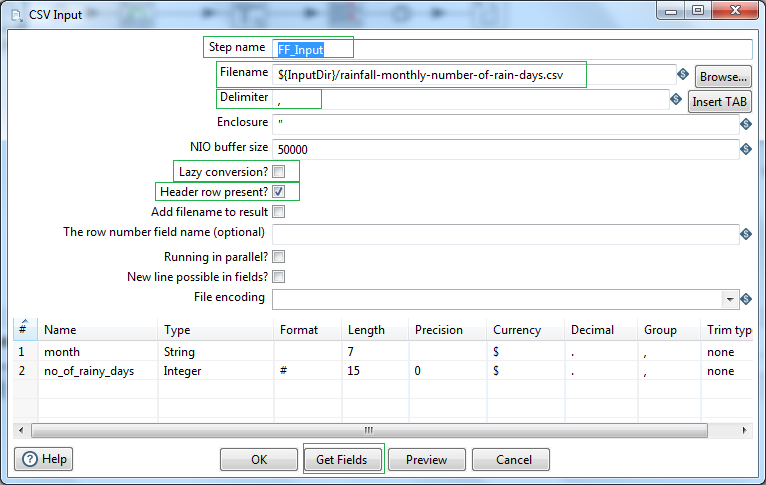Cancel the CSV Input dialog
Viewport: 766px width, 485px height.
[x=513, y=460]
